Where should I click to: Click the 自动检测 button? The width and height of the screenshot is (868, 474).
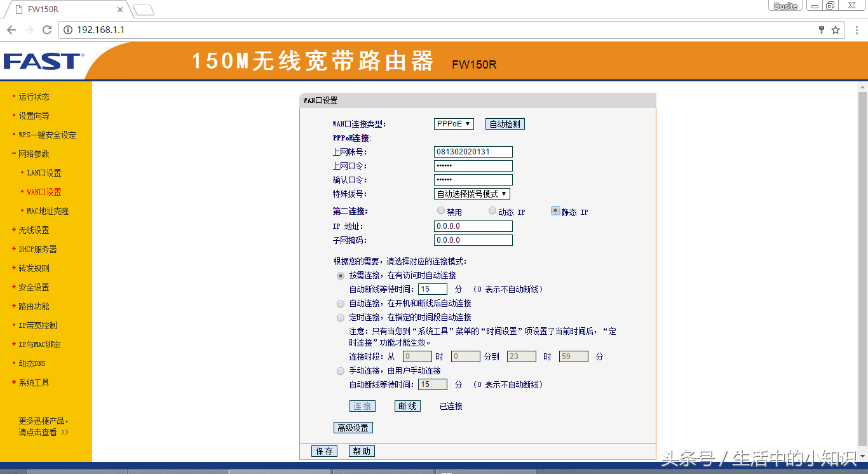click(505, 124)
